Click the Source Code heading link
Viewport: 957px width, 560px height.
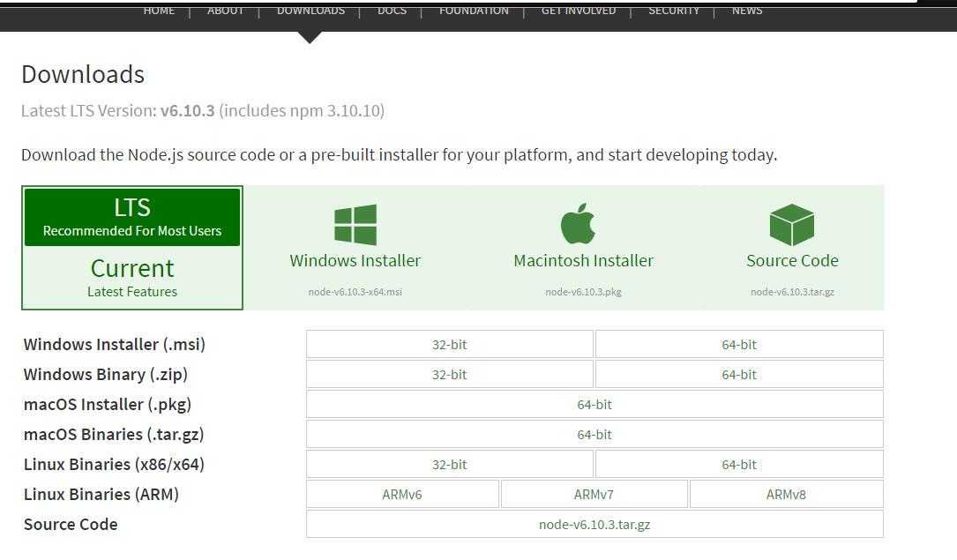[792, 260]
